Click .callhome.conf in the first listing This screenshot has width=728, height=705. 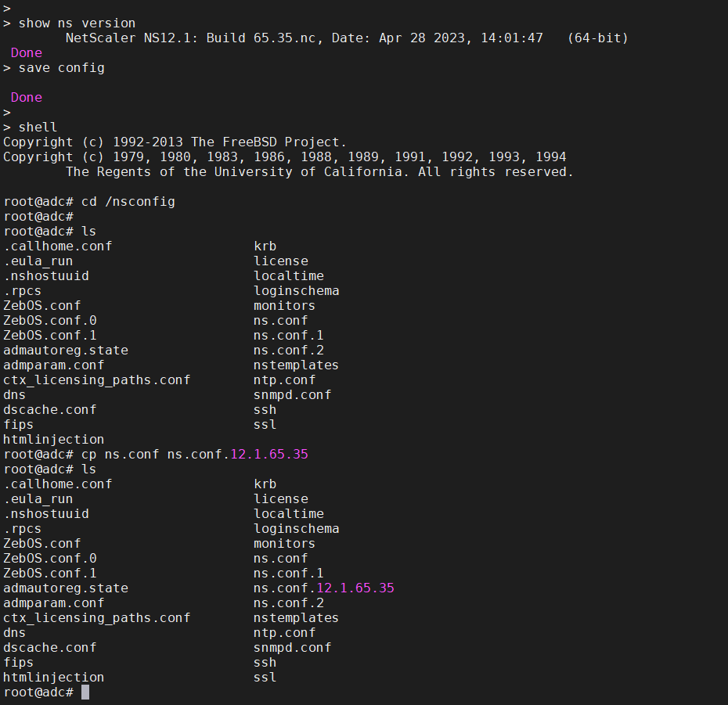57,246
